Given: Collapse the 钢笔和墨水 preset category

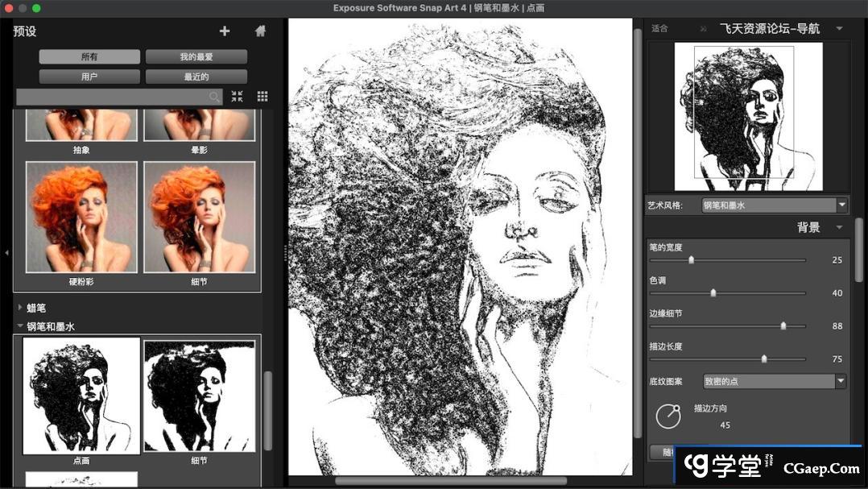Looking at the screenshot, I should tap(21, 327).
